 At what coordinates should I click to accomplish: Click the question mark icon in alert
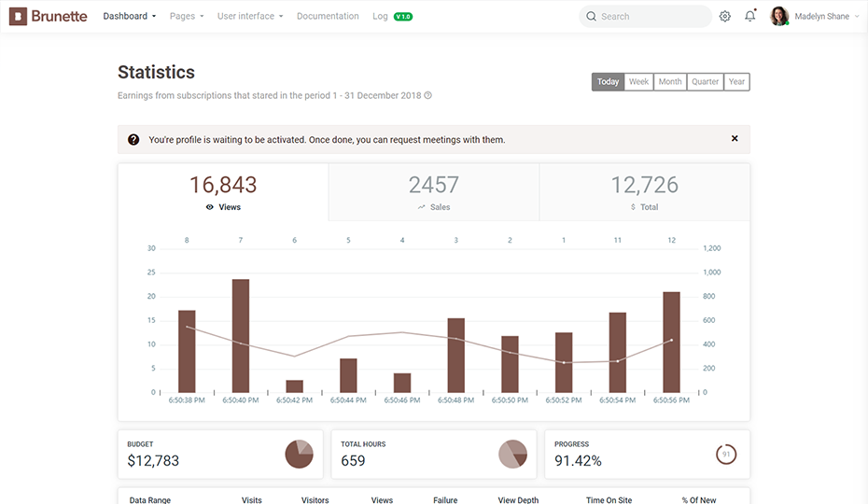coord(133,140)
